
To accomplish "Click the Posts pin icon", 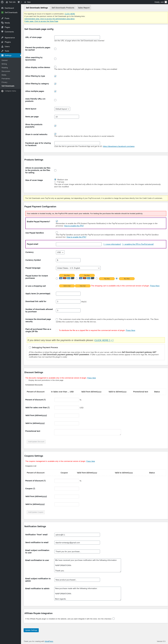I will point(2,18).
